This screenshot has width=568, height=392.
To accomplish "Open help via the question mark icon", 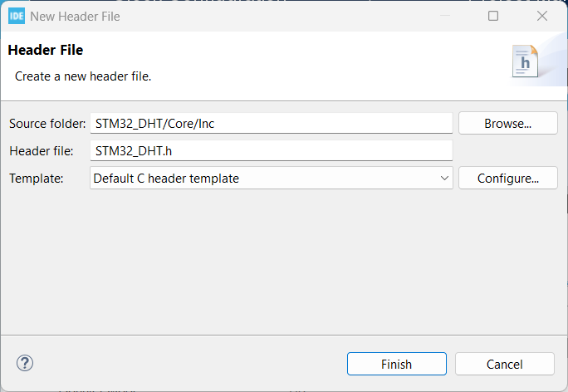I will [25, 363].
